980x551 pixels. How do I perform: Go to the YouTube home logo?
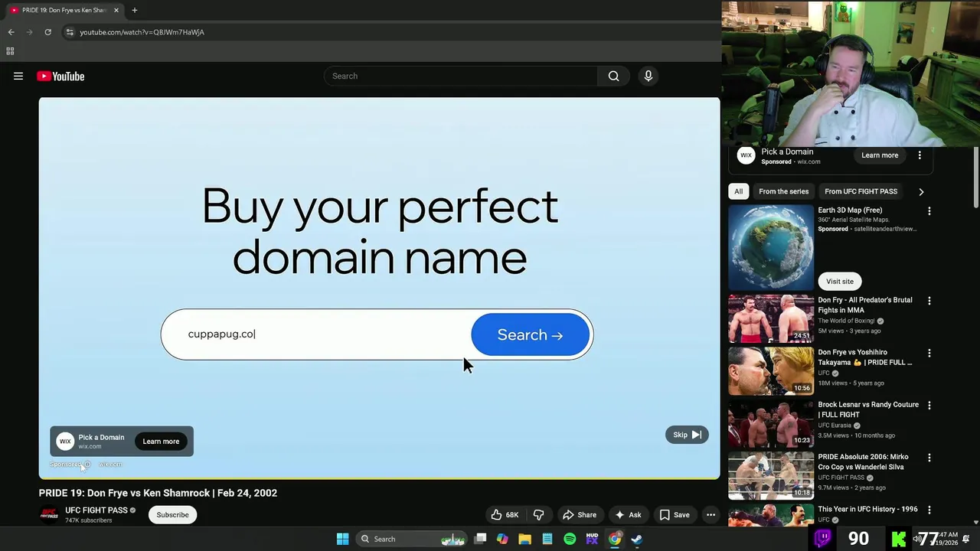[x=60, y=76]
